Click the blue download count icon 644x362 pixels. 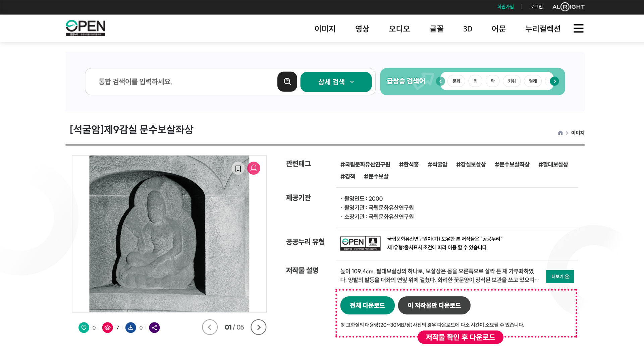point(131,327)
